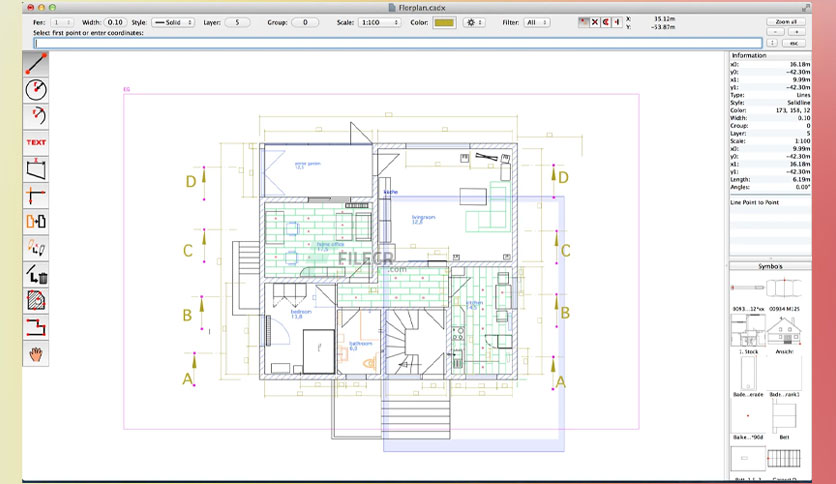This screenshot has height=484, width=836.
Task: Select the Circle drawing tool
Action: point(36,90)
